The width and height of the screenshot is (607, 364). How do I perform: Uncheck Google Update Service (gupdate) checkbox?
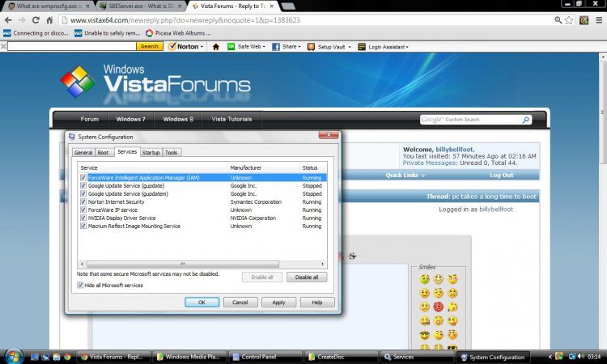tap(83, 186)
